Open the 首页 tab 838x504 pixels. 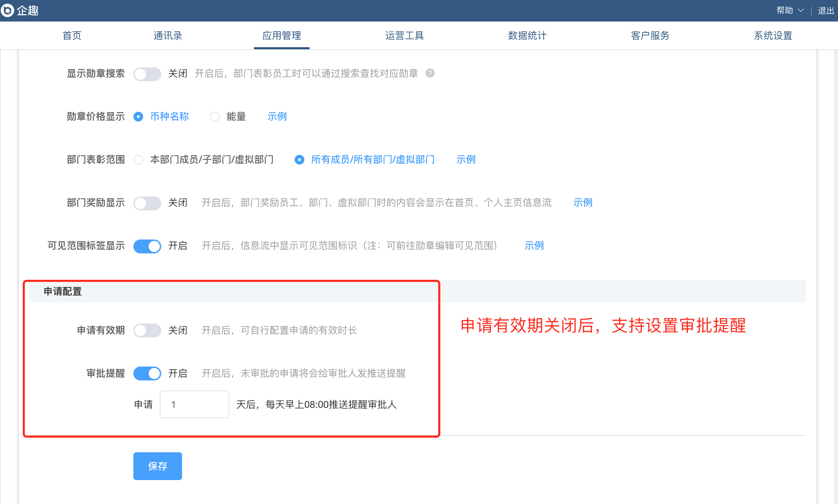pyautogui.click(x=72, y=35)
